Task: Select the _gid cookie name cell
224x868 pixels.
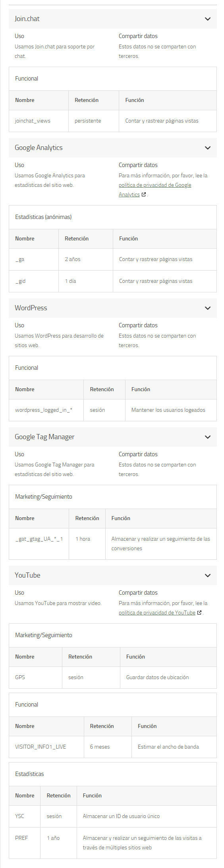Action: tap(34, 281)
